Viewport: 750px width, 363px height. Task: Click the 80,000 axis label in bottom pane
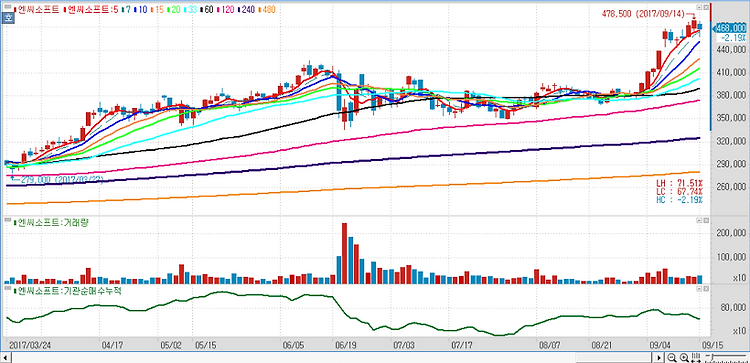[x=734, y=307]
